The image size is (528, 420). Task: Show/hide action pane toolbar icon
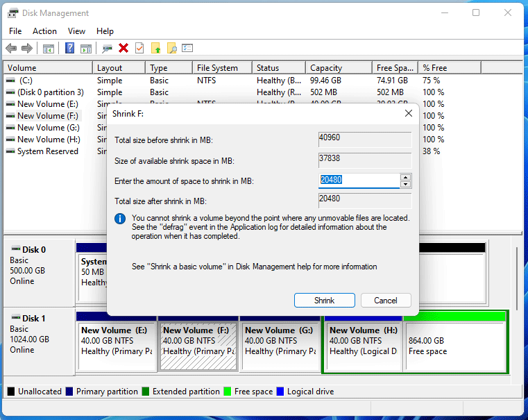[86, 49]
